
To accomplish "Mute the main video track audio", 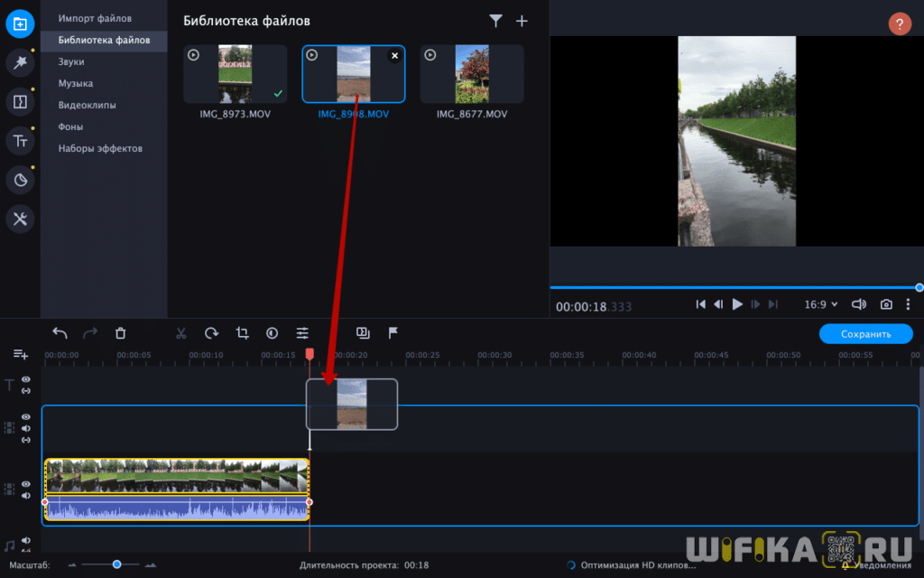I will click(x=26, y=496).
